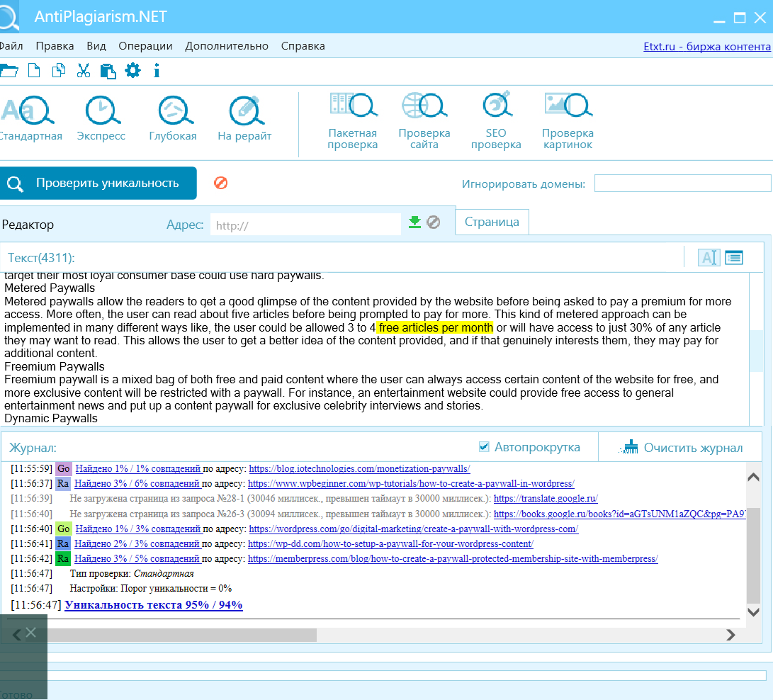Maximize the AntiPlagiarism.NET window

tap(740, 18)
